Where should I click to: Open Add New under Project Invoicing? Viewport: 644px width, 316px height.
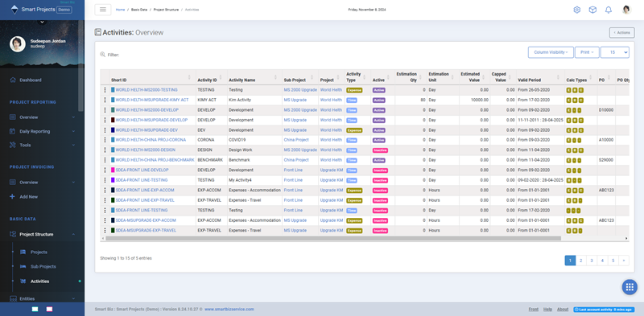tap(29, 196)
